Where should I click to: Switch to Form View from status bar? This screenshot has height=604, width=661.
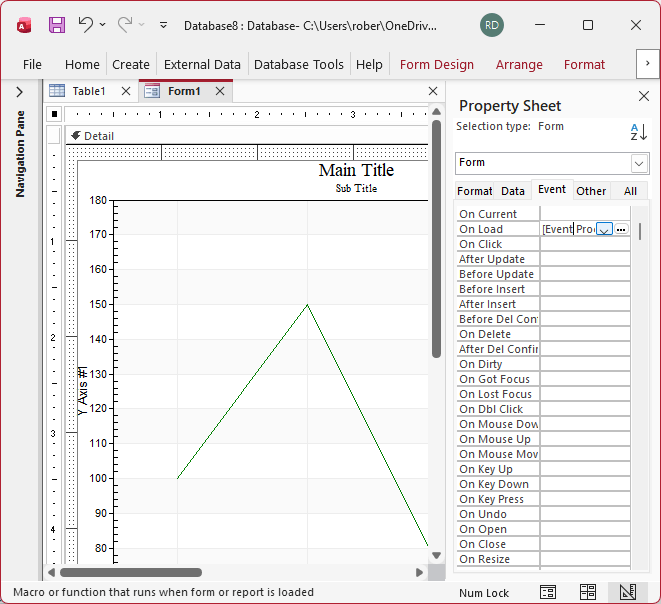pyautogui.click(x=548, y=592)
